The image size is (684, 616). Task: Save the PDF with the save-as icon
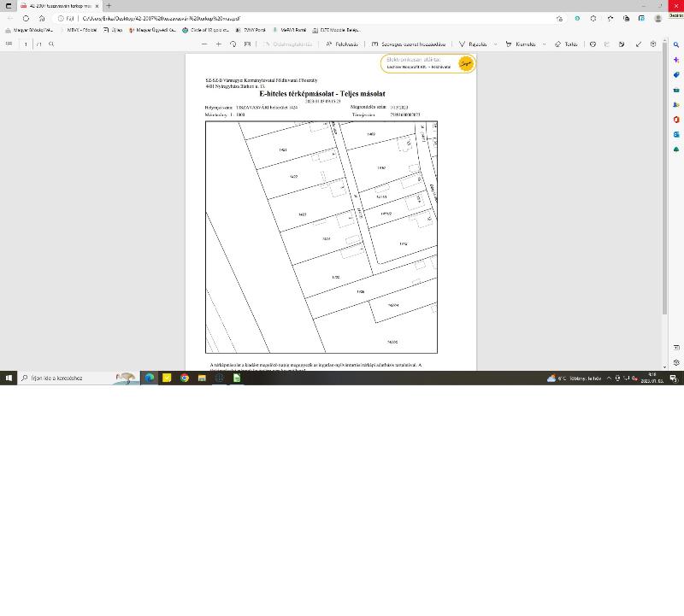tap(622, 44)
